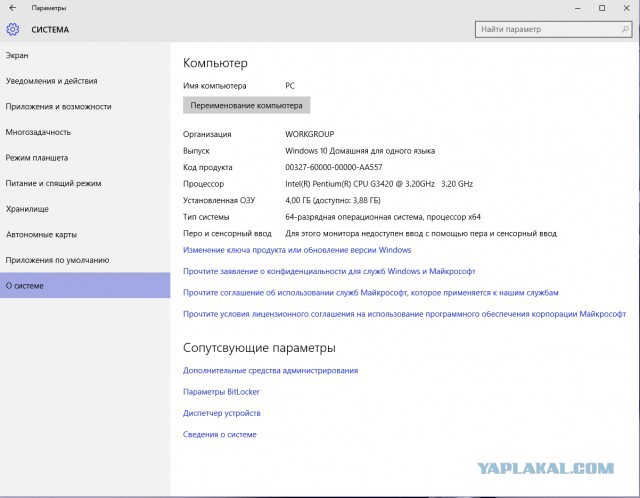Open Уведомления и действия section
This screenshot has height=498, width=640.
[51, 81]
